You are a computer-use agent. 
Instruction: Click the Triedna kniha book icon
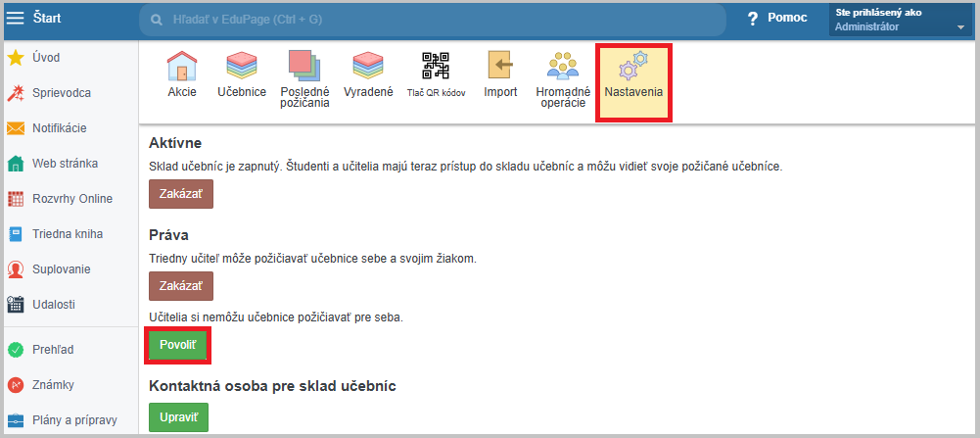click(x=16, y=234)
